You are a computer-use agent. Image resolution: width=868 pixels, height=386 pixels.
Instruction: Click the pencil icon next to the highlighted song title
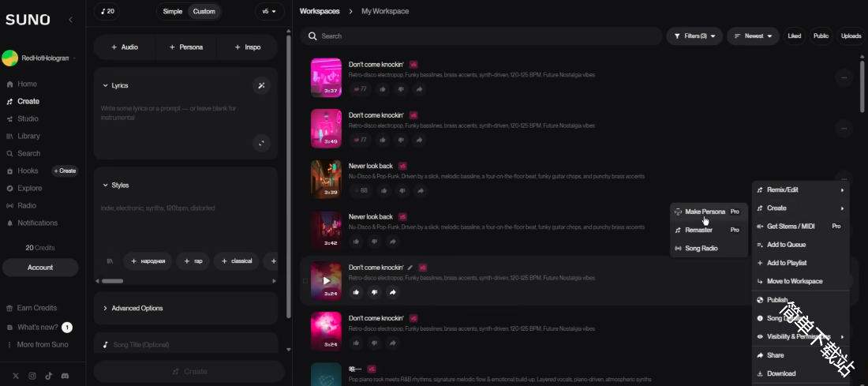410,268
